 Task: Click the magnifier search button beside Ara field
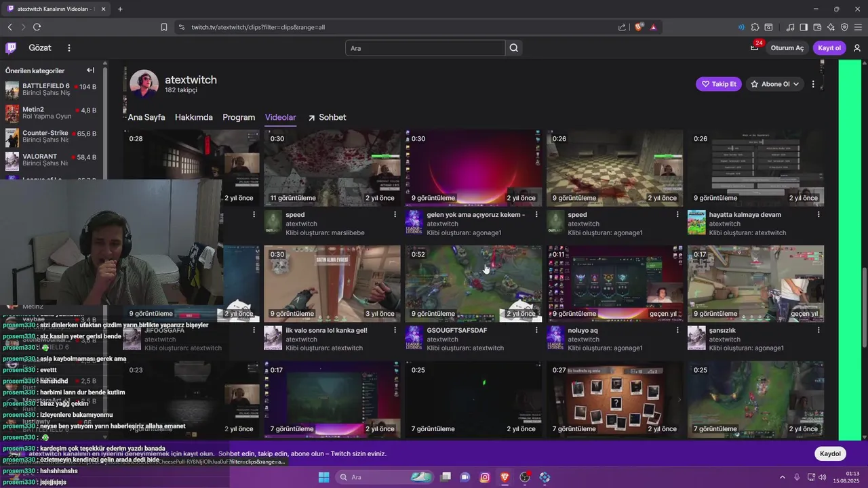(514, 48)
